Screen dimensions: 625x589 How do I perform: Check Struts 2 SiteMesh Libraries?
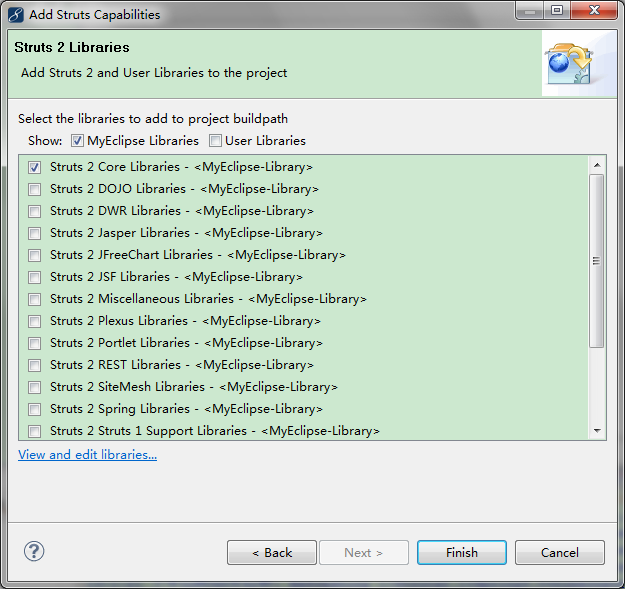point(35,387)
